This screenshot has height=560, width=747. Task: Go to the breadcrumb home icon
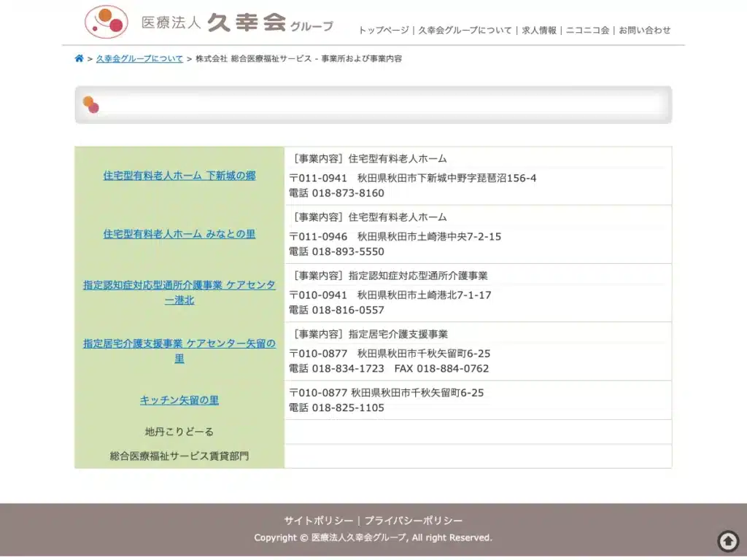coord(79,58)
